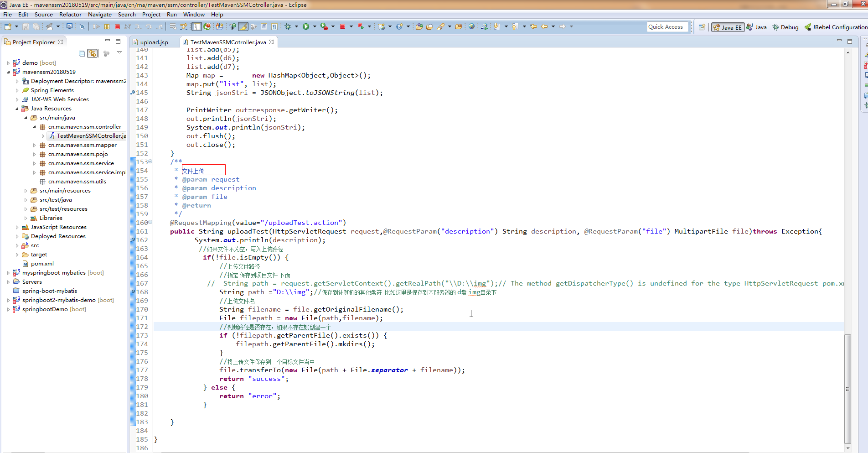The image size is (868, 453).
Task: Minimize the editor area pane
Action: [x=839, y=41]
